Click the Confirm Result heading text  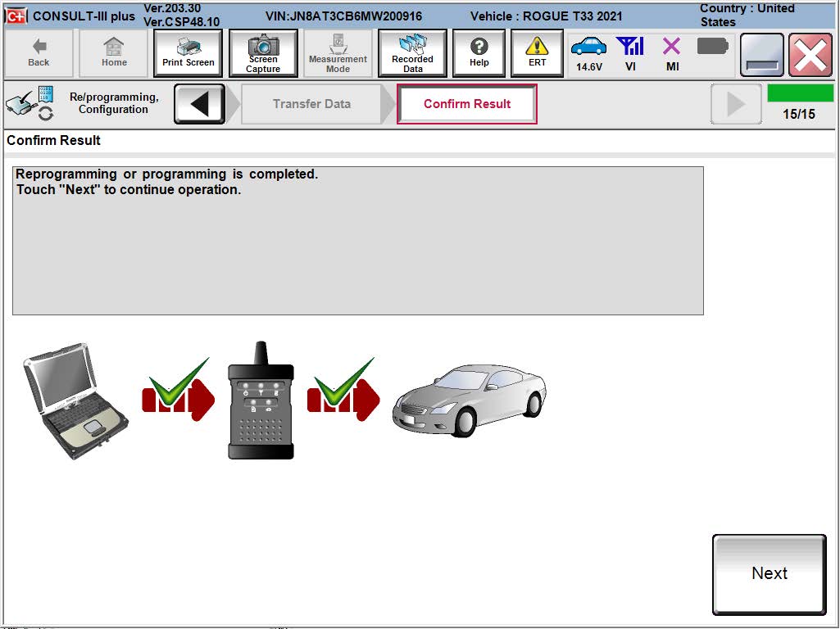coord(53,140)
